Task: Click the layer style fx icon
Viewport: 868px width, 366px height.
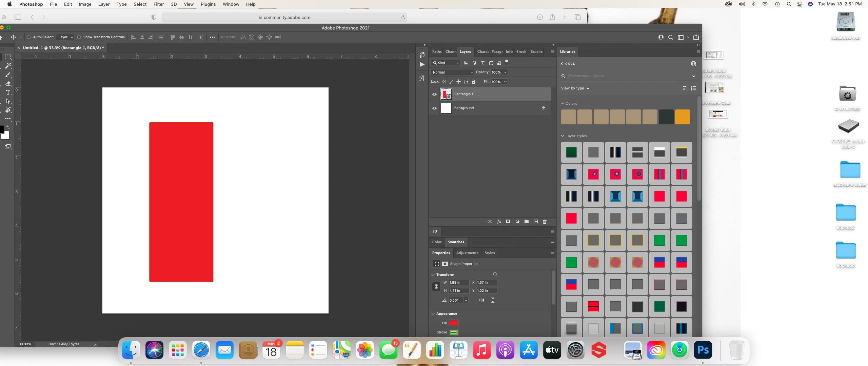Action: (x=499, y=222)
